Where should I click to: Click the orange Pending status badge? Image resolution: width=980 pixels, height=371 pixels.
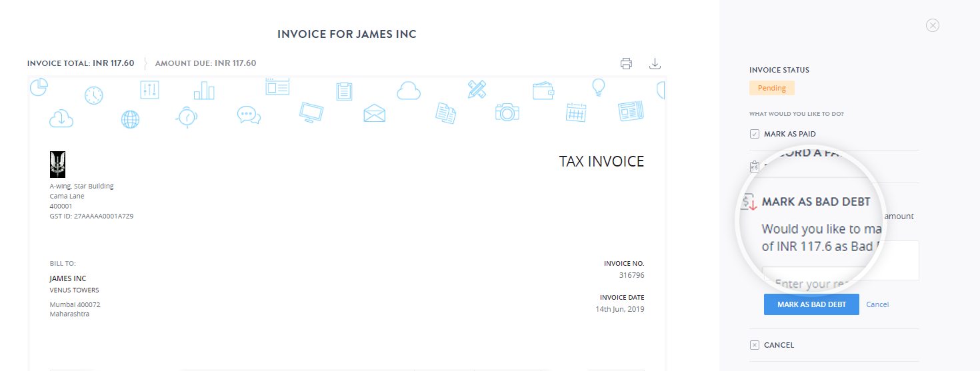[771, 88]
